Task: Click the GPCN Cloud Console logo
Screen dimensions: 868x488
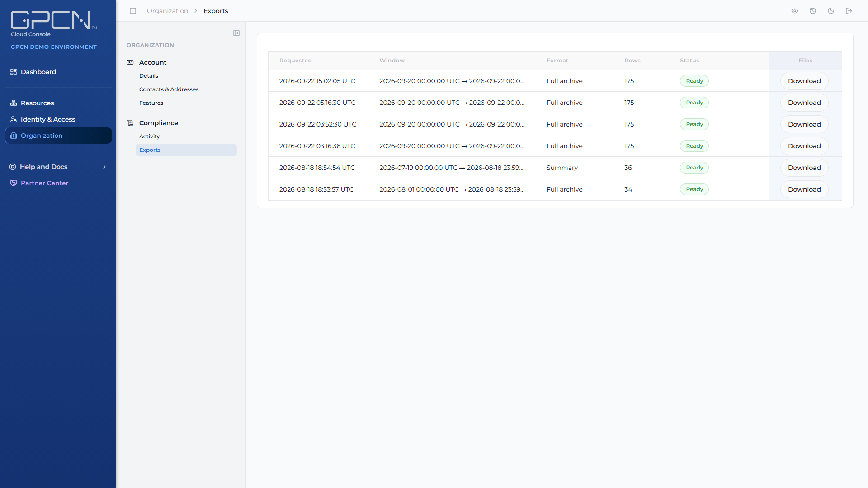Action: click(53, 23)
